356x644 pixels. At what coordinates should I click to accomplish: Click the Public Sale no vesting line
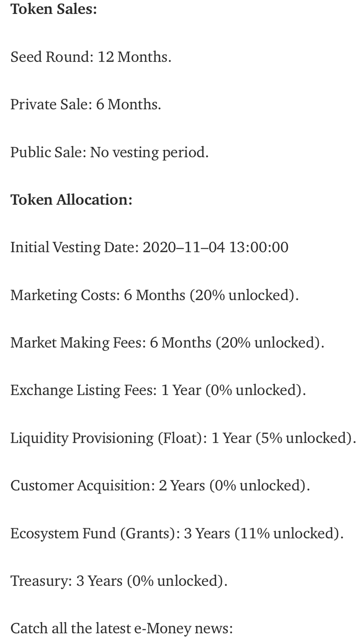(109, 152)
